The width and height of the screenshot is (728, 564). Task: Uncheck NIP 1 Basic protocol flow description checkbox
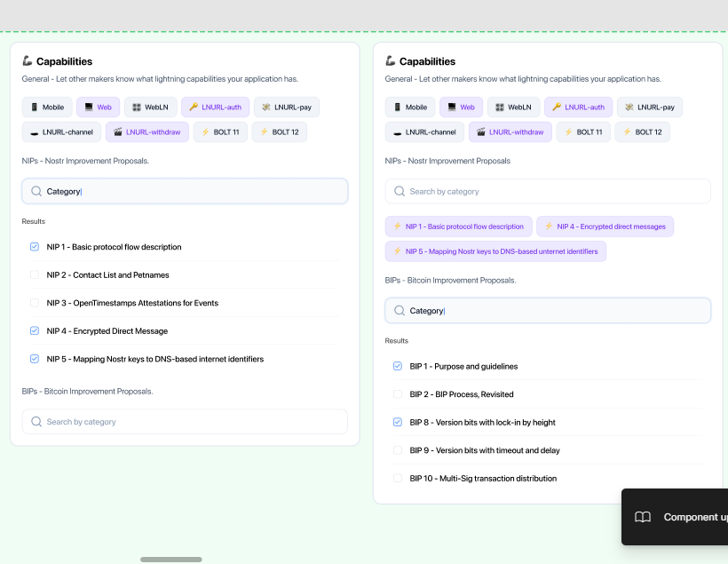pyautogui.click(x=35, y=247)
